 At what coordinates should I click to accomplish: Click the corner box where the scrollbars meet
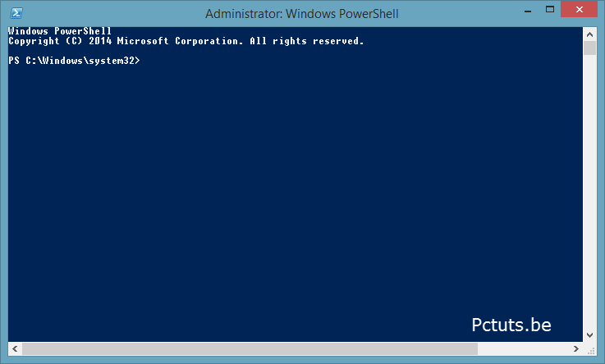point(589,348)
